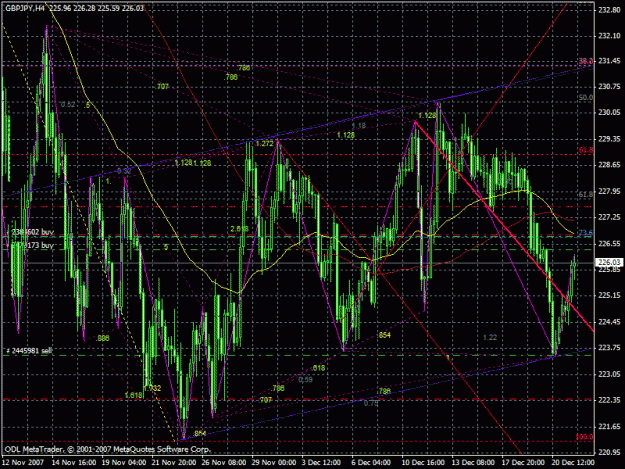Click time axis label '29 Nov 00:00'
Image resolution: width=625 pixels, height=469 pixels.
[274, 463]
